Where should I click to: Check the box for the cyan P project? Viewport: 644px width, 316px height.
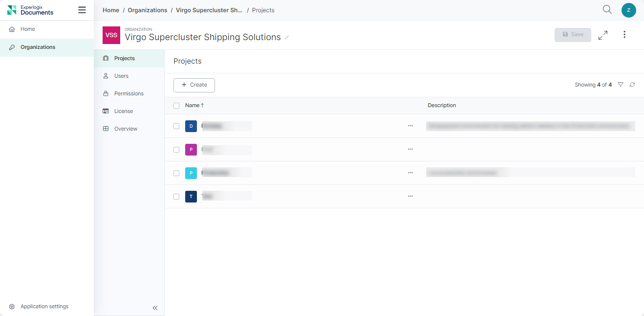pyautogui.click(x=176, y=173)
